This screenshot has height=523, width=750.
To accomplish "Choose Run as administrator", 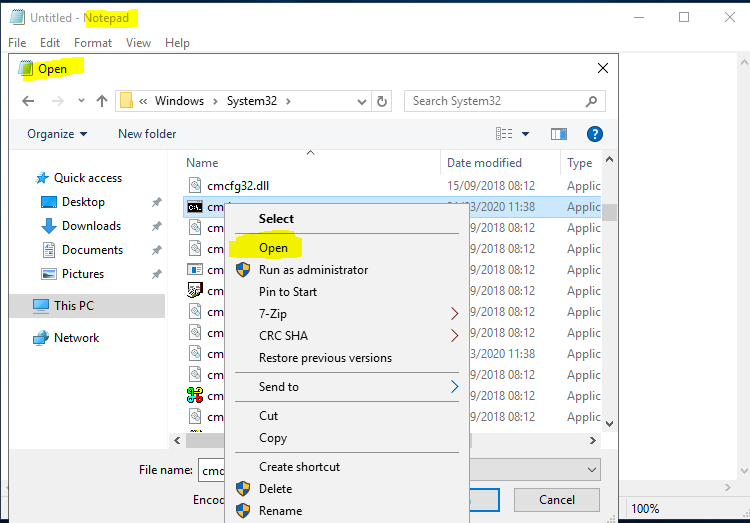I will [x=313, y=270].
